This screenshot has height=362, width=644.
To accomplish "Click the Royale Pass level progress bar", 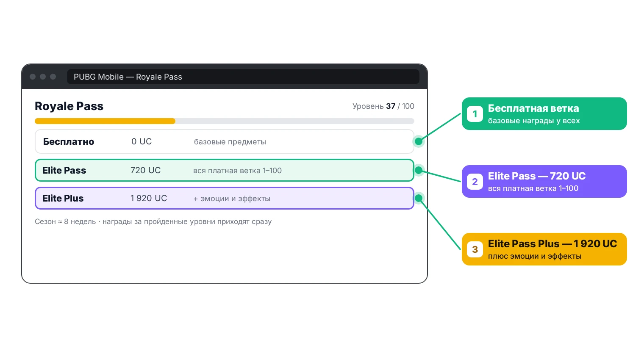I will pos(225,121).
